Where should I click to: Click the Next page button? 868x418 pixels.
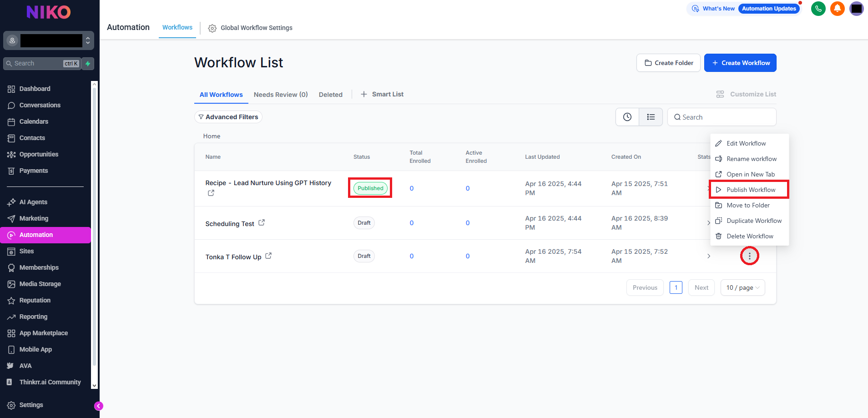[x=701, y=287]
